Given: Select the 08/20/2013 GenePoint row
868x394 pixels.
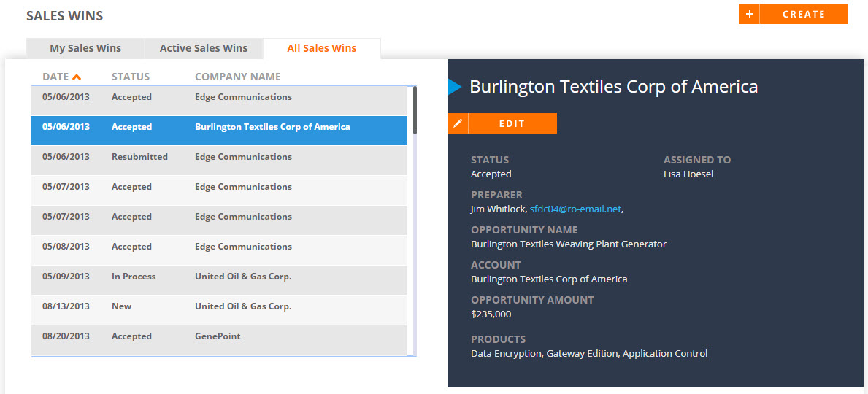Looking at the screenshot, I should (x=219, y=339).
